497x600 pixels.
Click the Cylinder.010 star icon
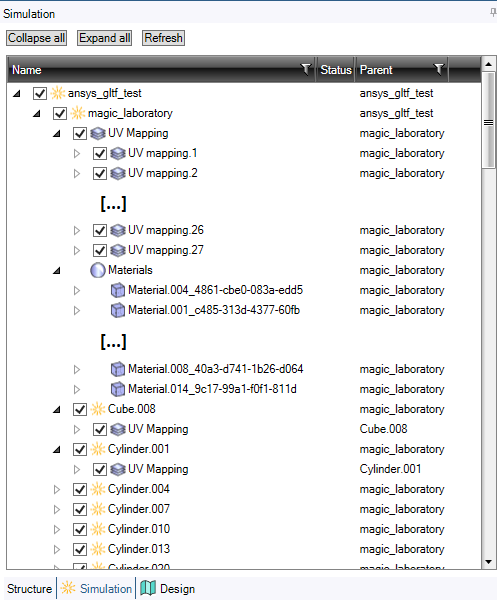[98, 529]
